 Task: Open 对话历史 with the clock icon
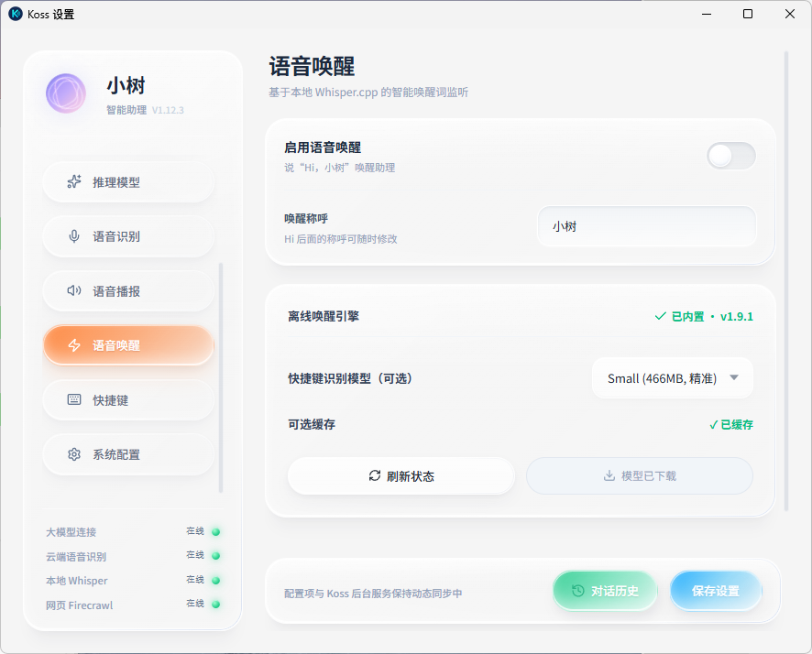click(x=605, y=591)
